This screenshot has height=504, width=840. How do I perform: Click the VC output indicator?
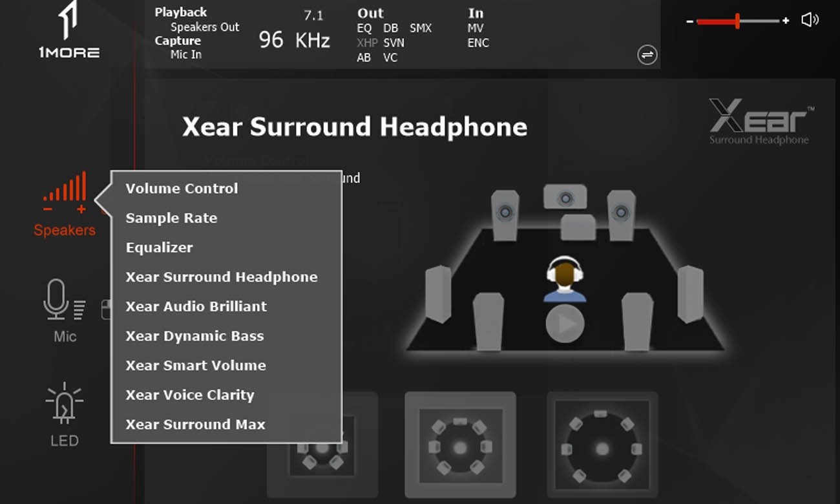[390, 58]
